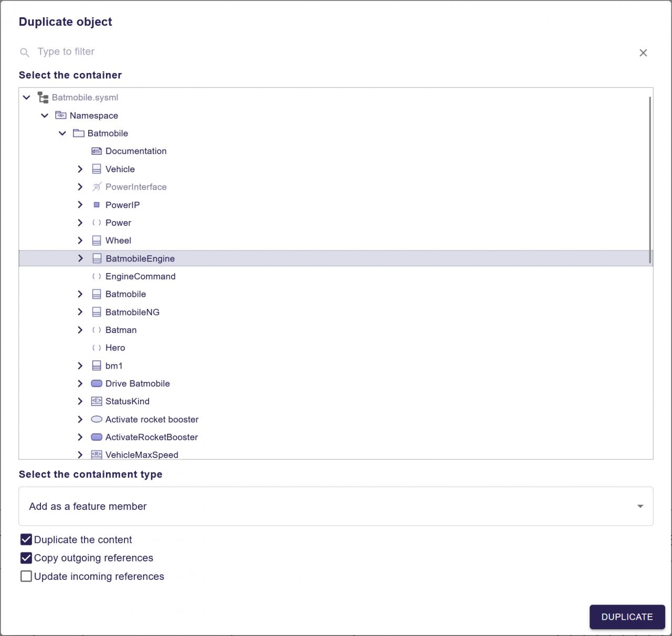
Task: Click the Batmobile.sysml model tree icon
Action: coord(43,98)
